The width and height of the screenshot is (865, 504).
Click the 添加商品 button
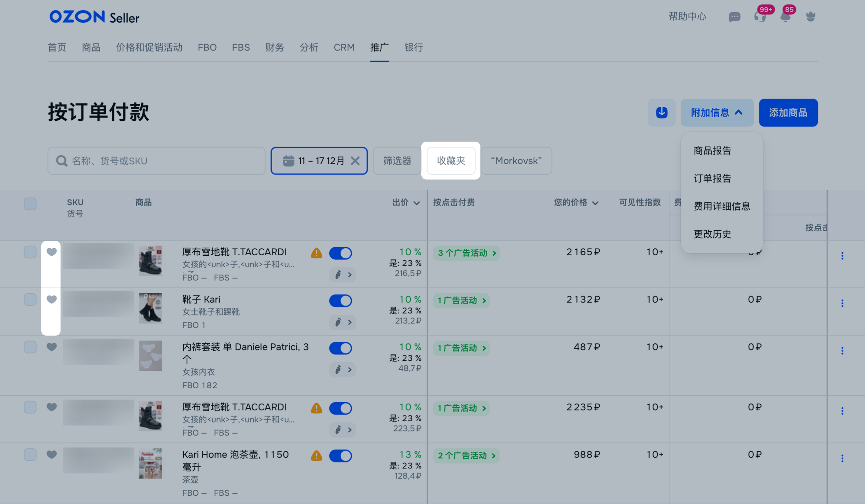point(788,112)
